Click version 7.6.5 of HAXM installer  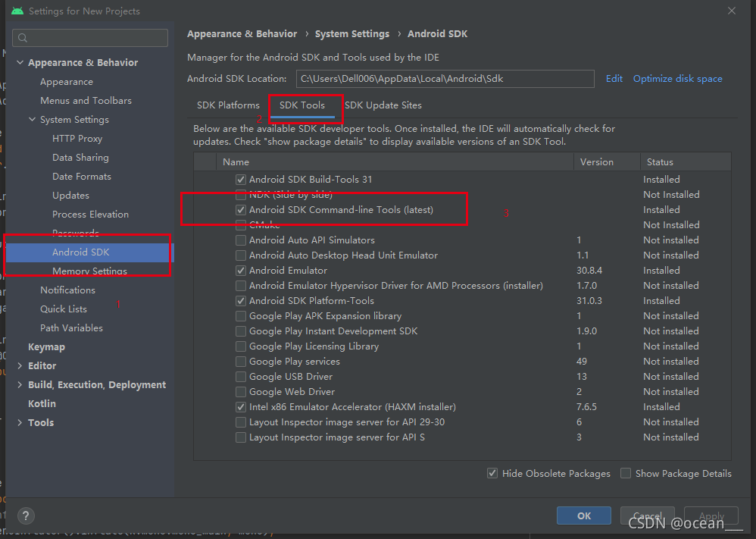pos(586,407)
